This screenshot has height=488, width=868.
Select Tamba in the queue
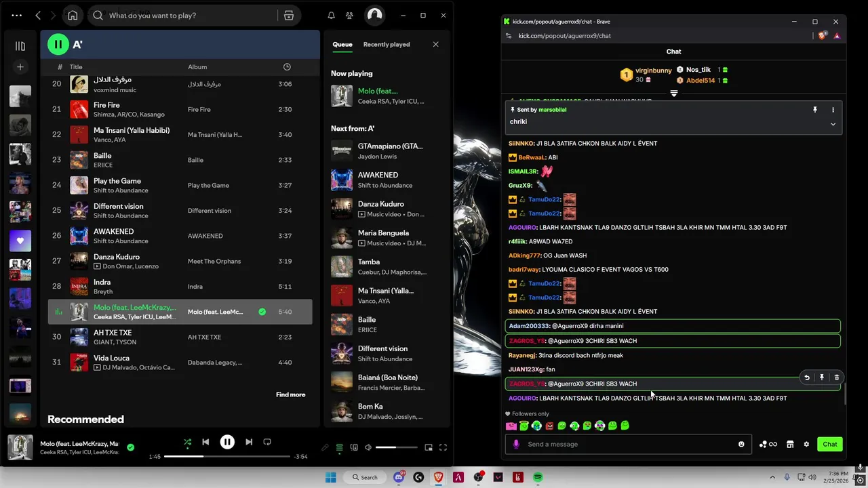pyautogui.click(x=387, y=266)
